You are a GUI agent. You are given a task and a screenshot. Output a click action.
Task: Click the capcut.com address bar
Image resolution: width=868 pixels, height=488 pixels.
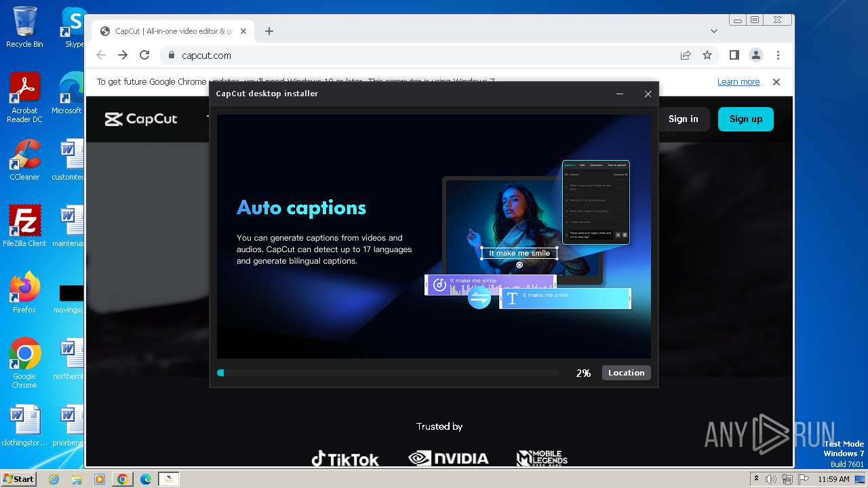pos(420,56)
